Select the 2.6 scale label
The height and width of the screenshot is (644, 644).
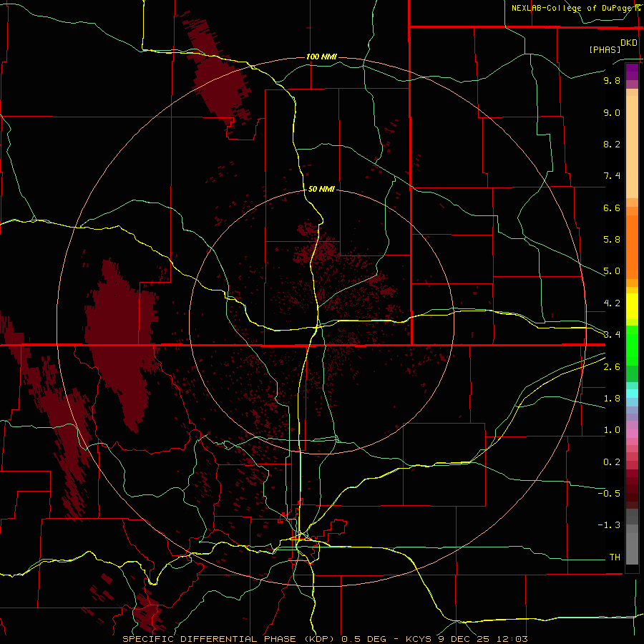(612, 367)
